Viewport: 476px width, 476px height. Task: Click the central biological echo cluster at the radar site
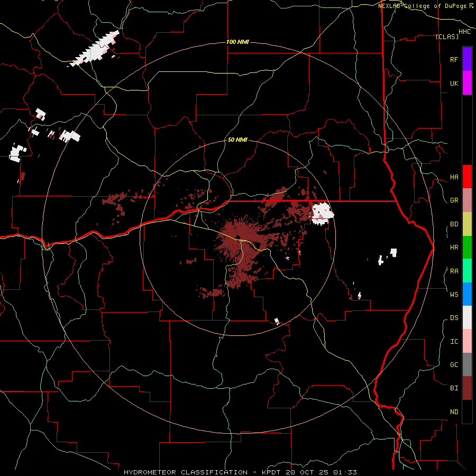240,240
